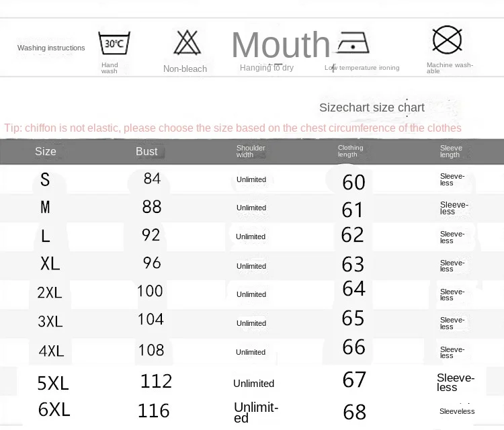Image resolution: width=504 pixels, height=430 pixels.
Task: Select the Size column header
Action: (x=45, y=151)
